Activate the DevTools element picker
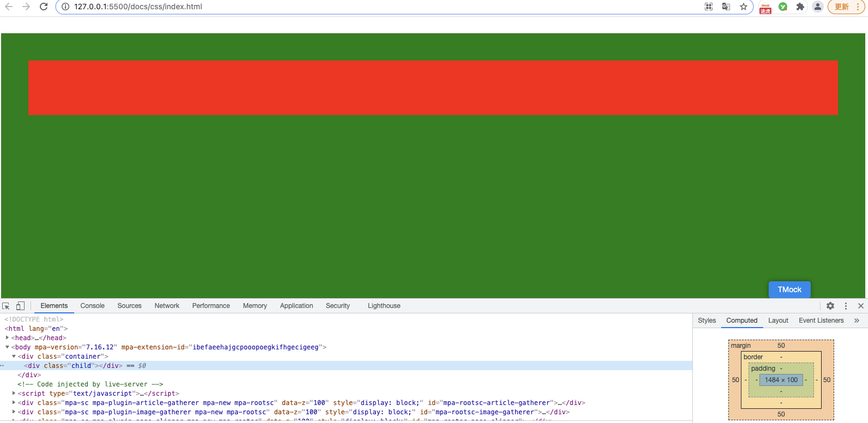The height and width of the screenshot is (423, 868). point(6,306)
